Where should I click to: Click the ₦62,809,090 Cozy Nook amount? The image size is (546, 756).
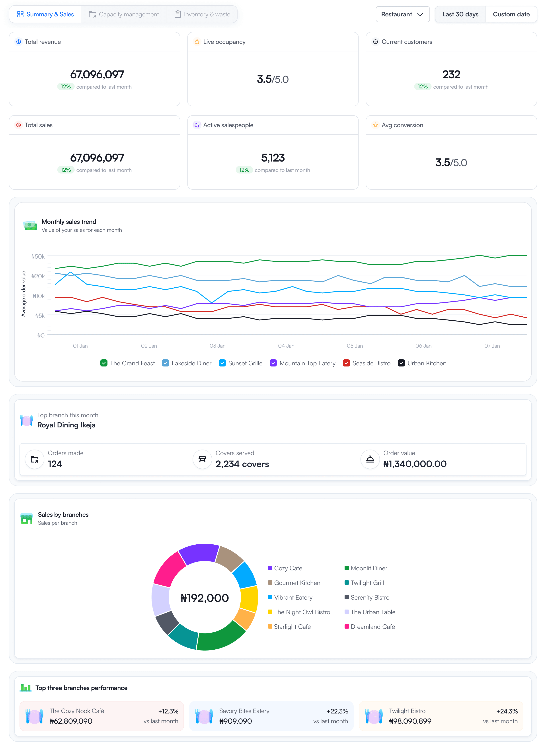(71, 721)
